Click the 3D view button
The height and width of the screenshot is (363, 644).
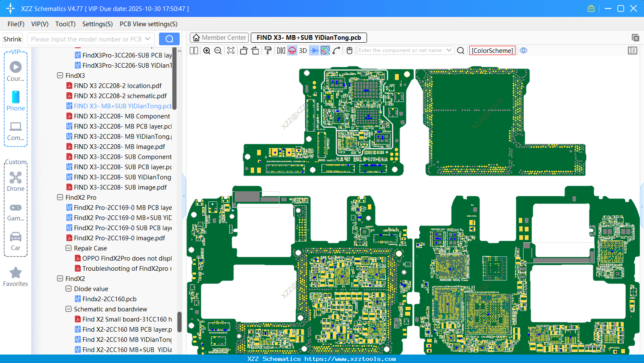point(303,50)
